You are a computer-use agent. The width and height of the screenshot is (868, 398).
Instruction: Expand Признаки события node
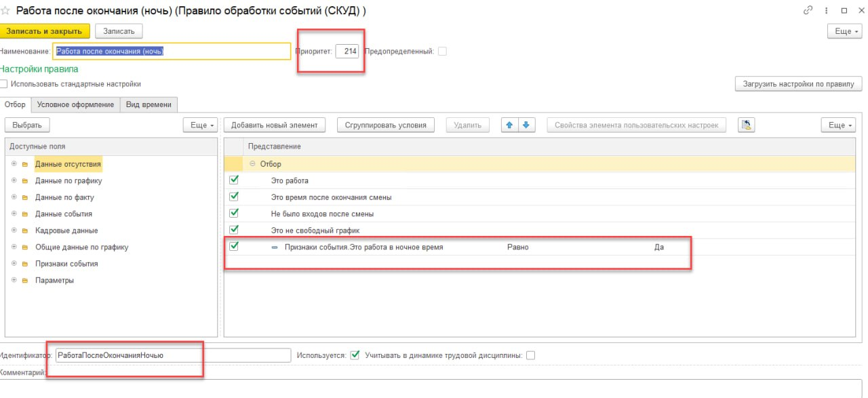[14, 264]
